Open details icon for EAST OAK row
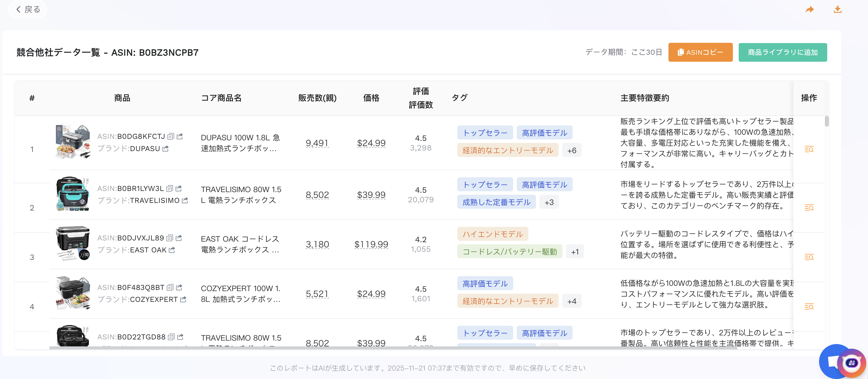Viewport: 868px width, 379px height. 809,257
